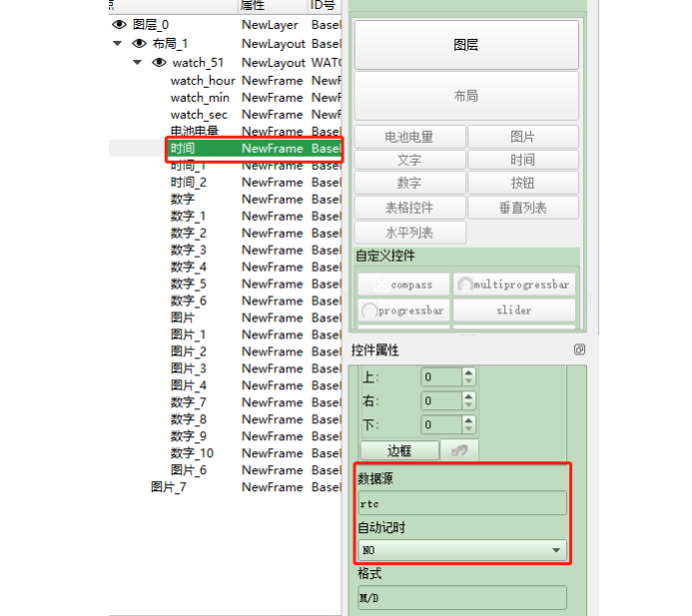The width and height of the screenshot is (692, 616).
Task: Click the 格式 field containing M/D
Action: [x=462, y=597]
